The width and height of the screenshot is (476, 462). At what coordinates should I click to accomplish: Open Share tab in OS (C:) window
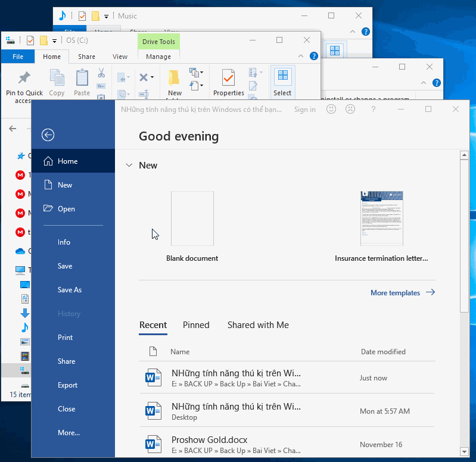point(86,57)
